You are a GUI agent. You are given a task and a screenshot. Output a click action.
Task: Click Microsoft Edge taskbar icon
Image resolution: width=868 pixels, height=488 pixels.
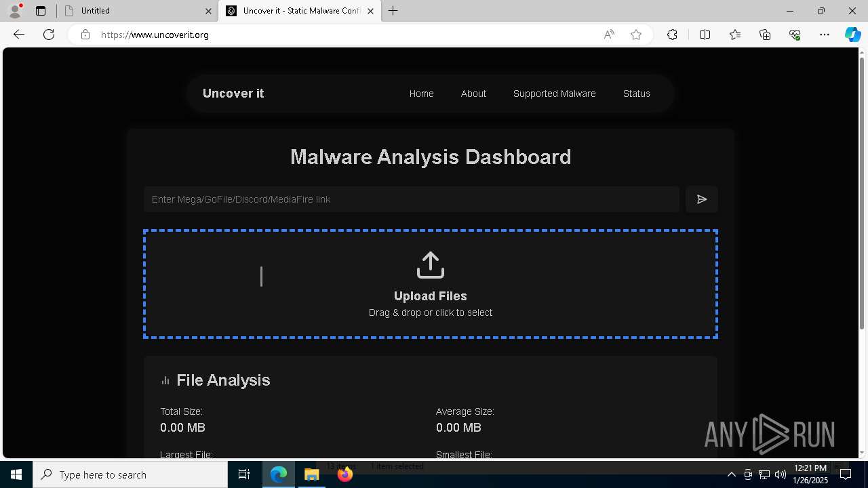point(279,474)
